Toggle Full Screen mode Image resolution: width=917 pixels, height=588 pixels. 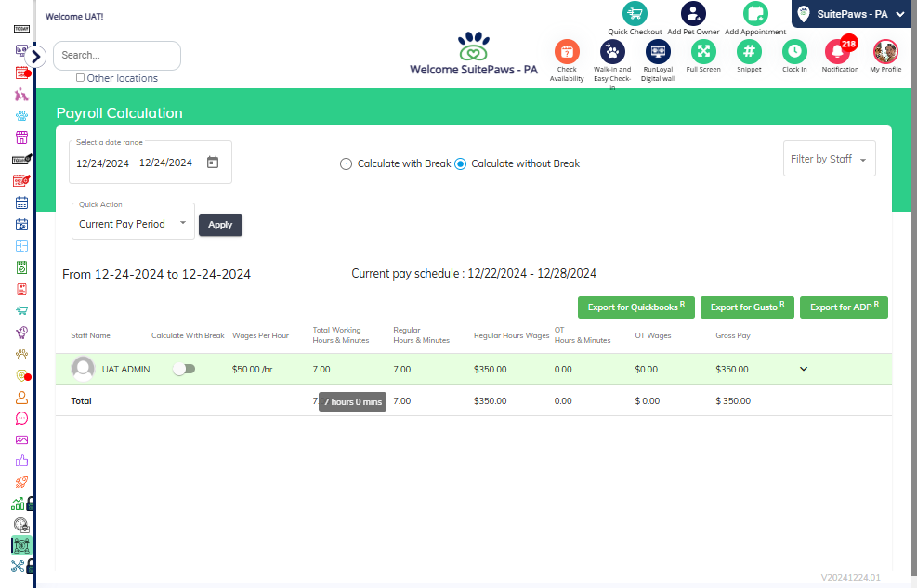click(703, 52)
